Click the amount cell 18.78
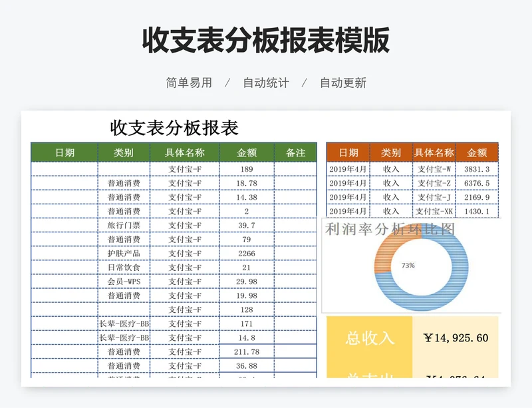Screen dimensions: 532x408 click(247, 183)
